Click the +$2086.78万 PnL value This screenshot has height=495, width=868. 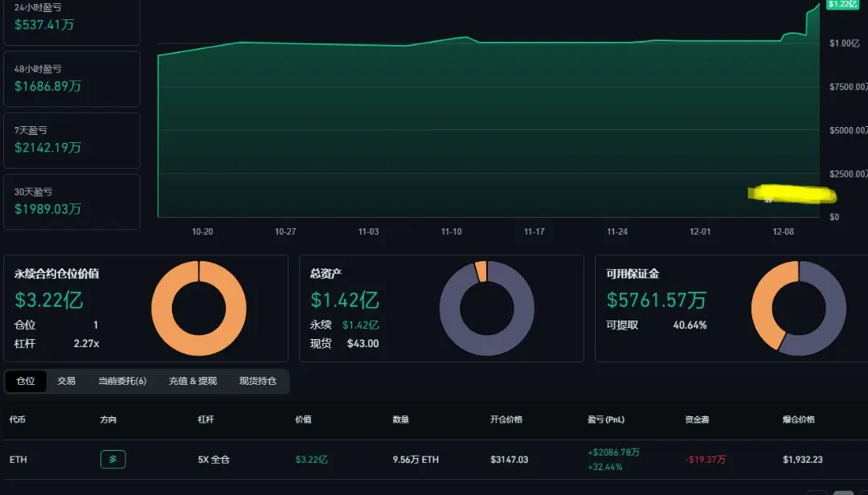pos(614,452)
